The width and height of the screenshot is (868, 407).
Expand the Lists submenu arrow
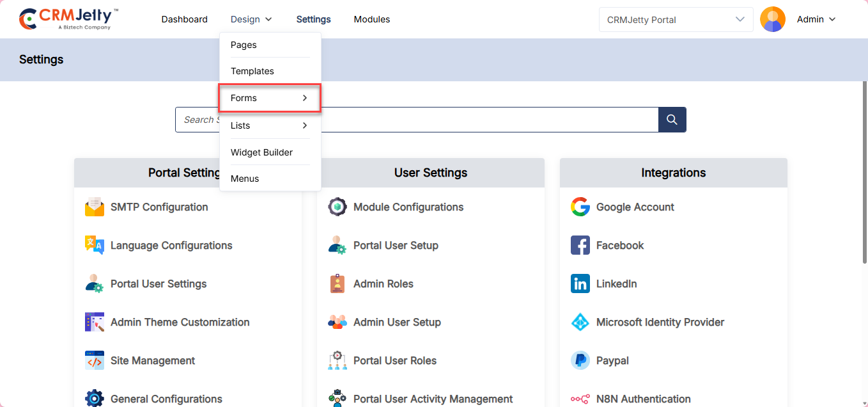305,125
